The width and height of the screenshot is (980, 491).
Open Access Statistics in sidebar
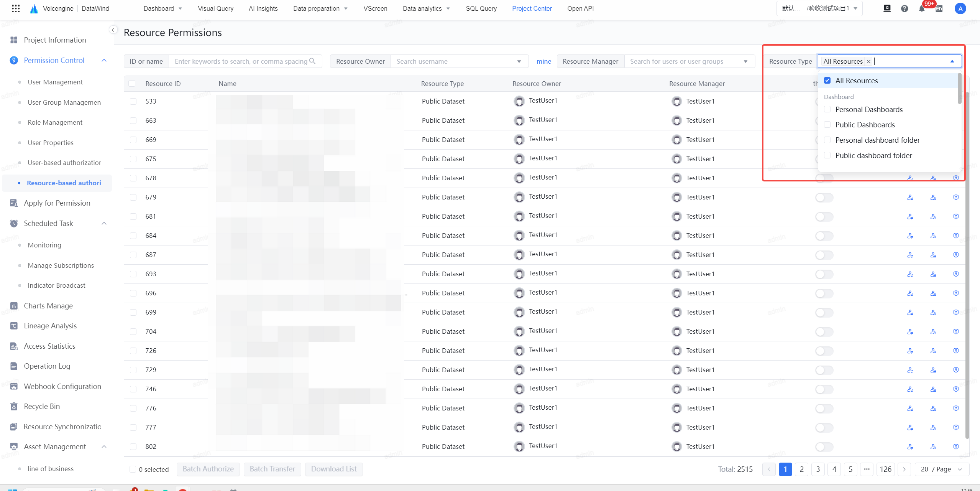[x=49, y=346]
